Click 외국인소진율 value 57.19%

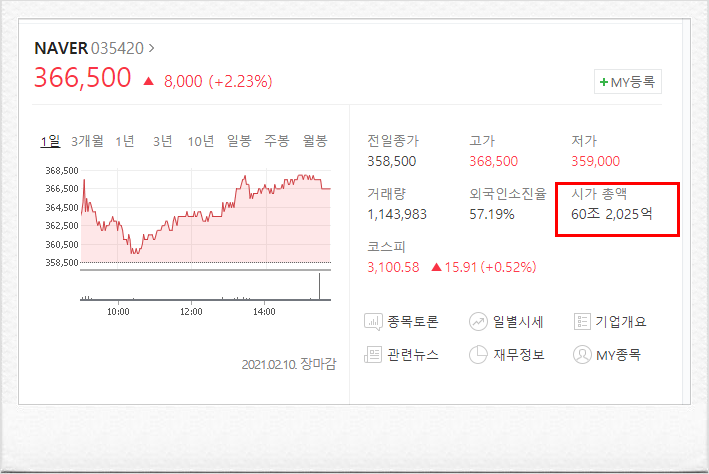click(x=492, y=214)
